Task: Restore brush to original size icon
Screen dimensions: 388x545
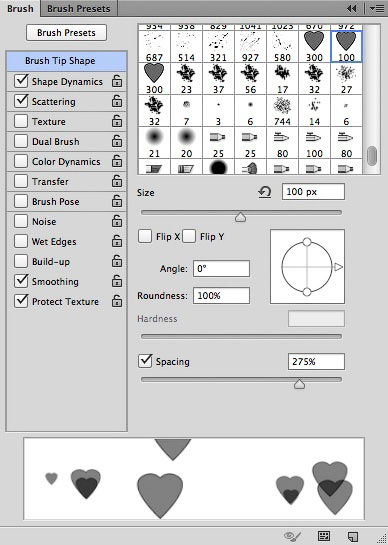Action: pyautogui.click(x=265, y=192)
